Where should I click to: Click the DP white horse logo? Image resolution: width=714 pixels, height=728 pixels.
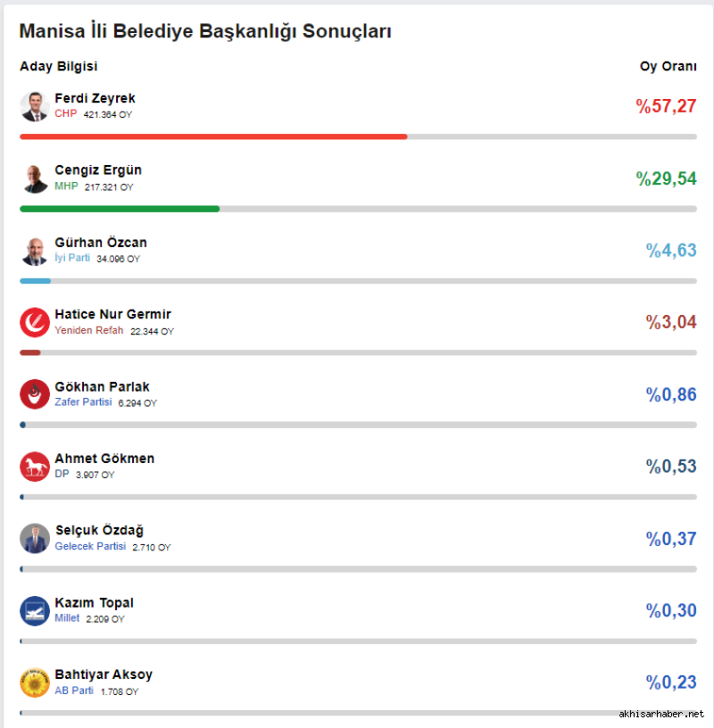[x=35, y=467]
